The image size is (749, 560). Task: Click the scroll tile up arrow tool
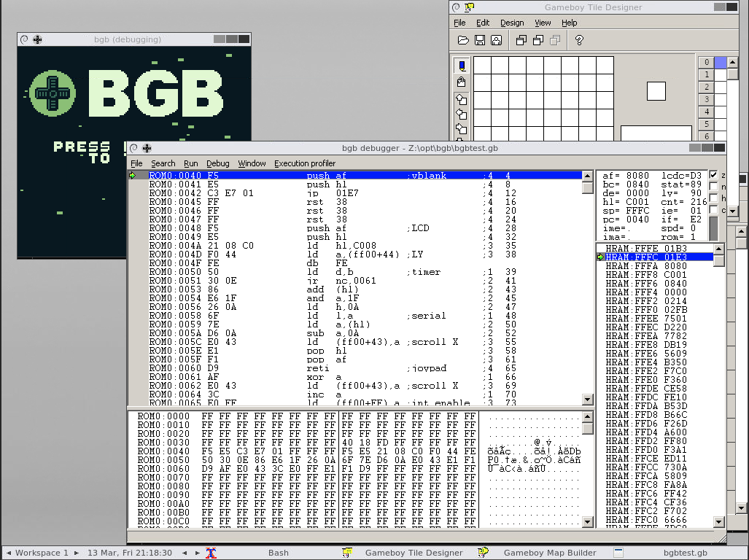point(462,99)
